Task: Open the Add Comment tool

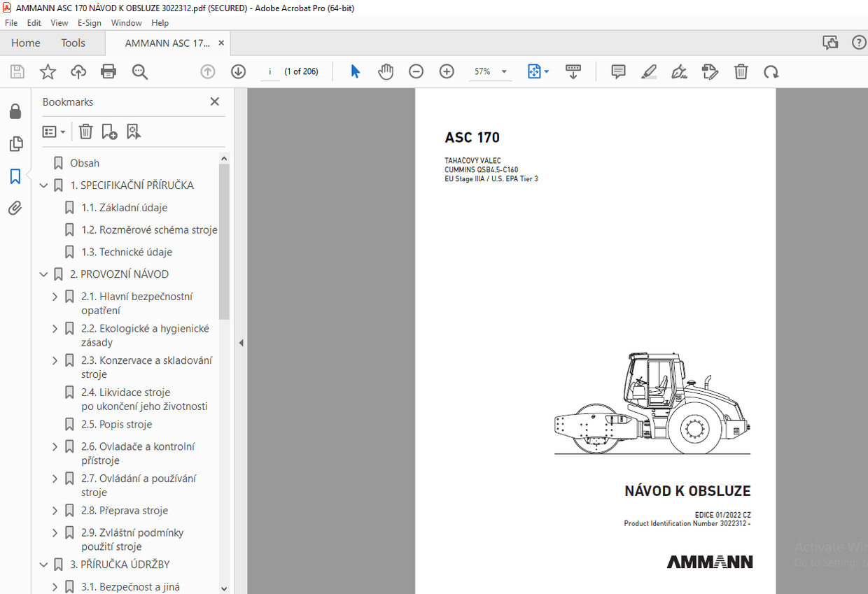Action: click(x=617, y=71)
